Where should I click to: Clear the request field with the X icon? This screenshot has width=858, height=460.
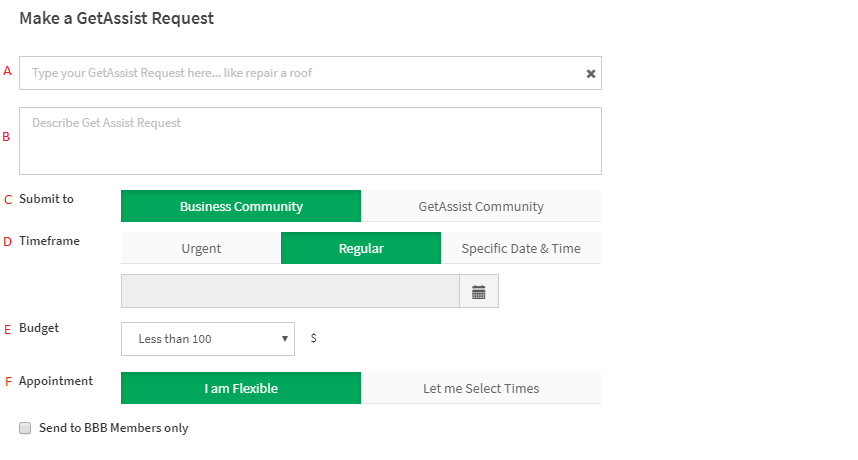coord(590,73)
